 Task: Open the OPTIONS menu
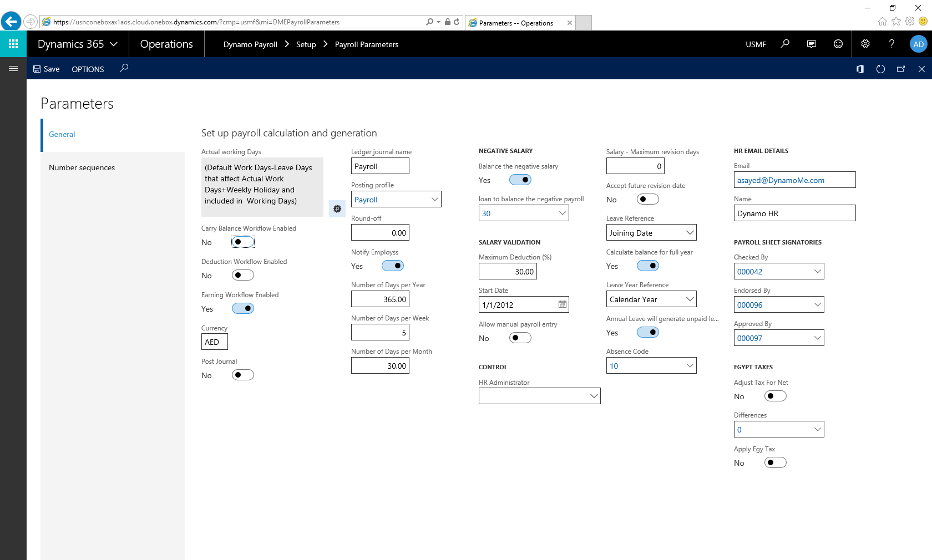(88, 69)
